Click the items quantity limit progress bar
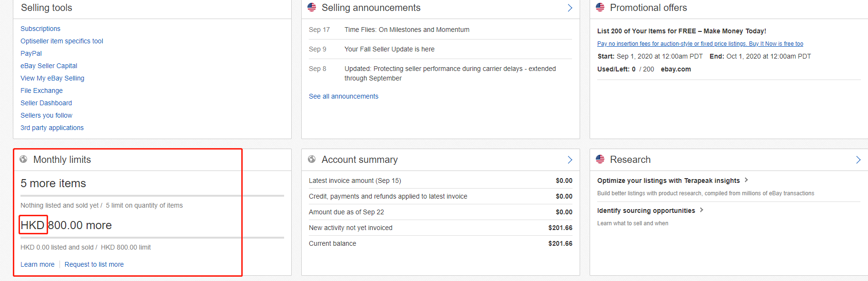 [152, 195]
